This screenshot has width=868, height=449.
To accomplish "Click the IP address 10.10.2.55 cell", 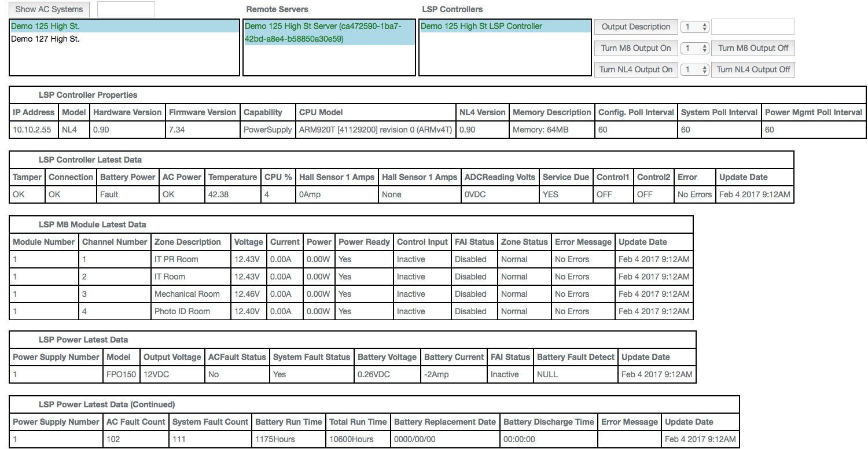I will coord(32,130).
